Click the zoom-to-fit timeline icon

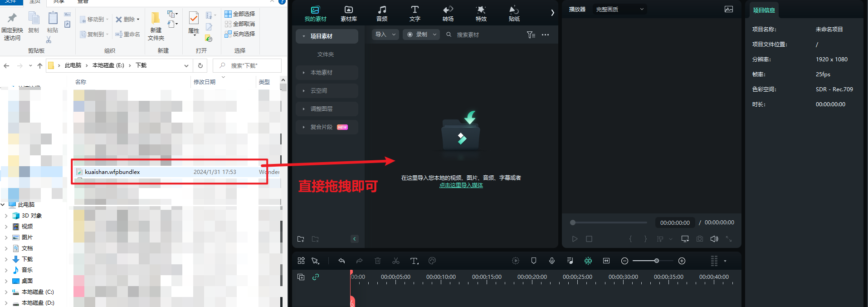point(606,261)
